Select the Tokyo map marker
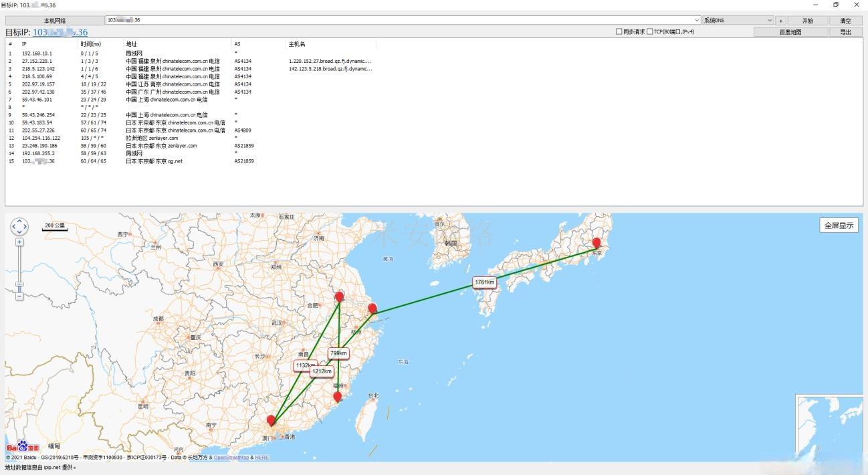The height and width of the screenshot is (475, 868). (x=596, y=244)
